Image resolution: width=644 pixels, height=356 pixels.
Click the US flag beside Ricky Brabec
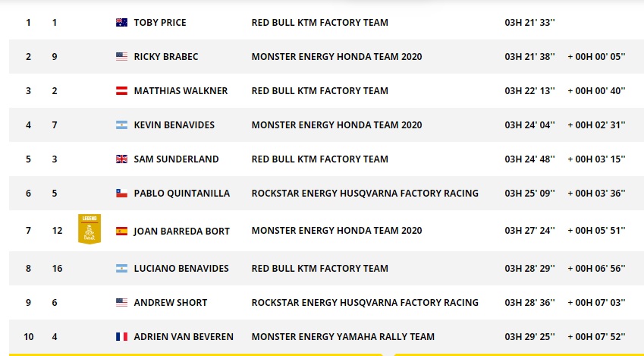pos(121,57)
